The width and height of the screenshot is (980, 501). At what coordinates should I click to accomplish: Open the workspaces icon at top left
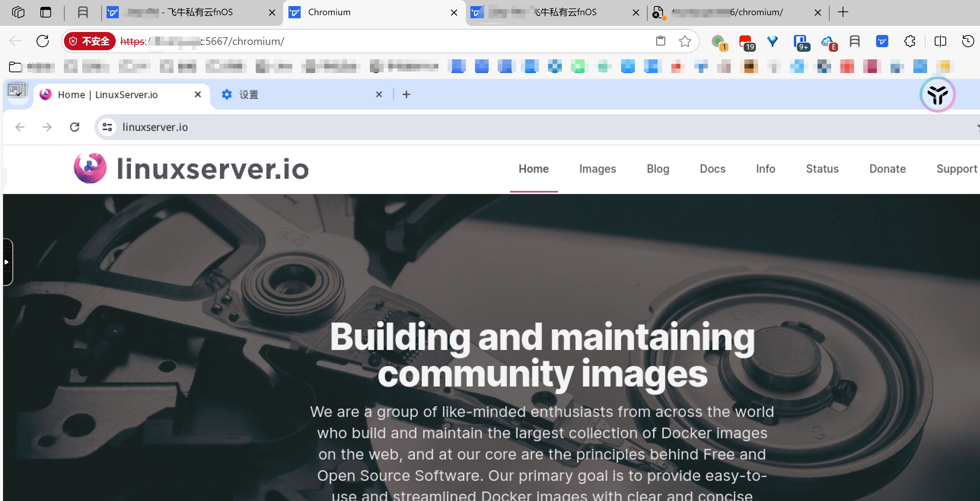[18, 12]
